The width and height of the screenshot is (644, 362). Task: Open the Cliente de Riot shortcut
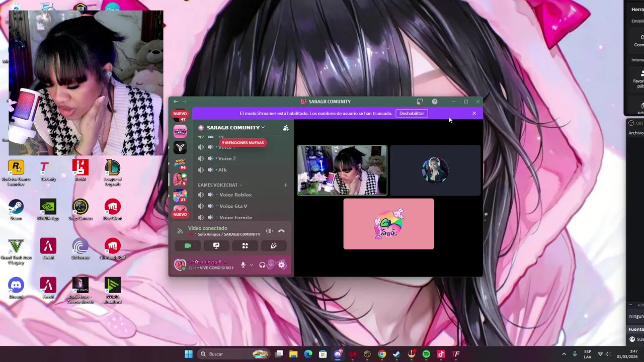click(x=113, y=249)
